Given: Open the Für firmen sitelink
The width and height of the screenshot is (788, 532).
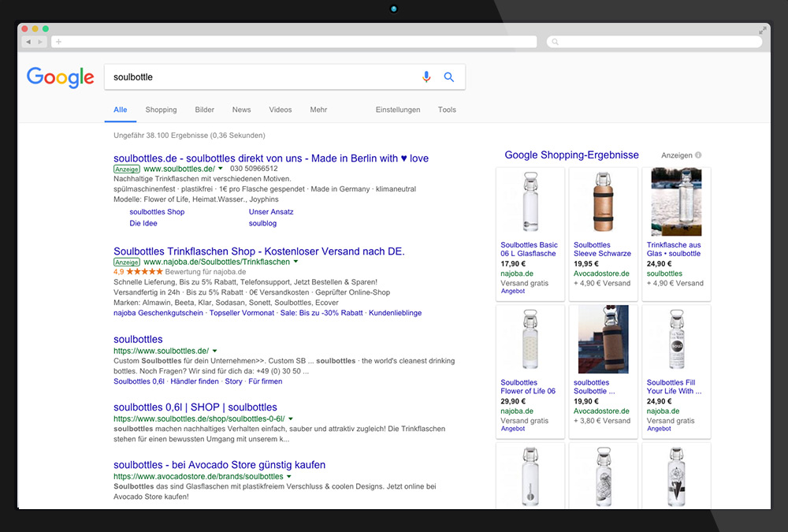Looking at the screenshot, I should [x=266, y=381].
